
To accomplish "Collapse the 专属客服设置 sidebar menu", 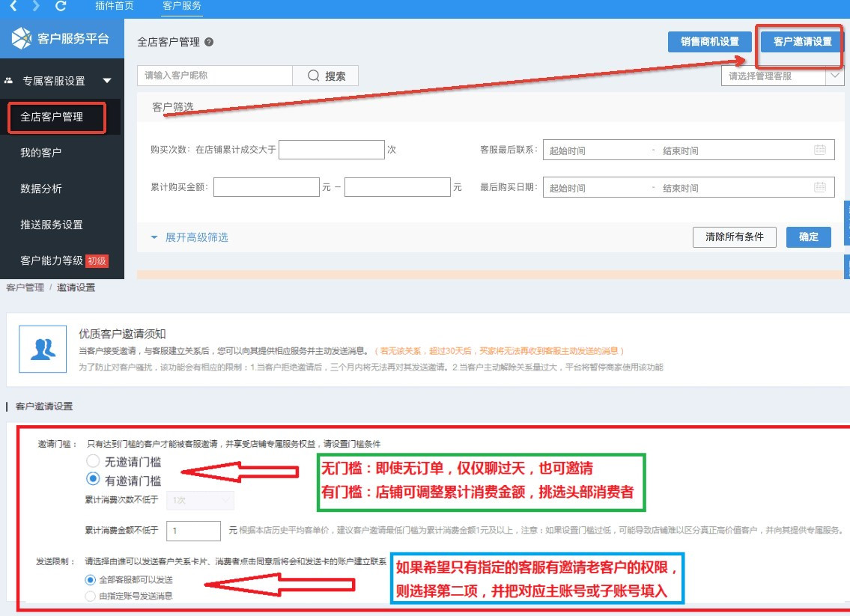I will [x=107, y=80].
